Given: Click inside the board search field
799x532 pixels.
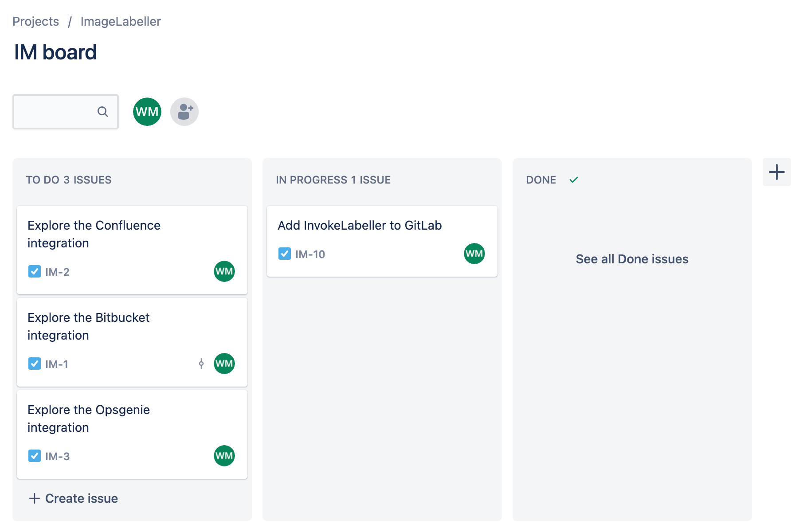Looking at the screenshot, I should 58,112.
